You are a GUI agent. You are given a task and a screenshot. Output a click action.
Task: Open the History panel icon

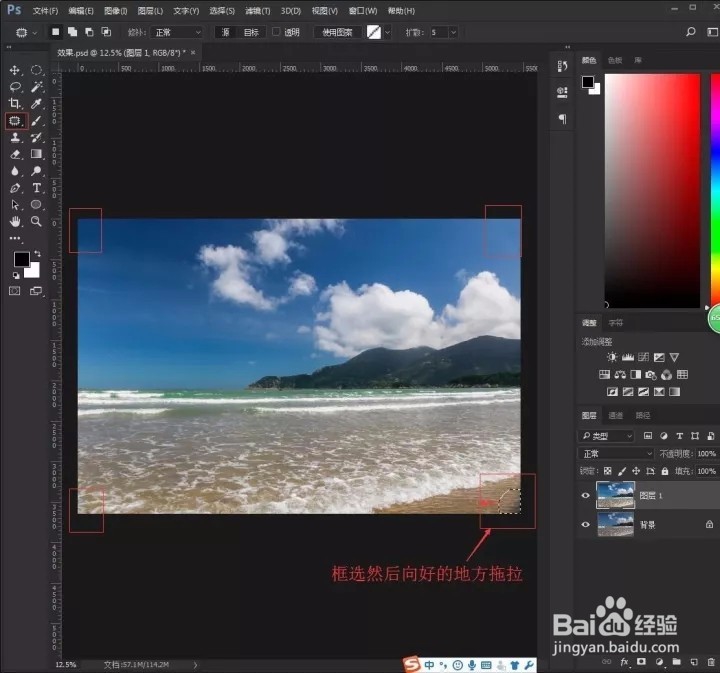pyautogui.click(x=562, y=66)
